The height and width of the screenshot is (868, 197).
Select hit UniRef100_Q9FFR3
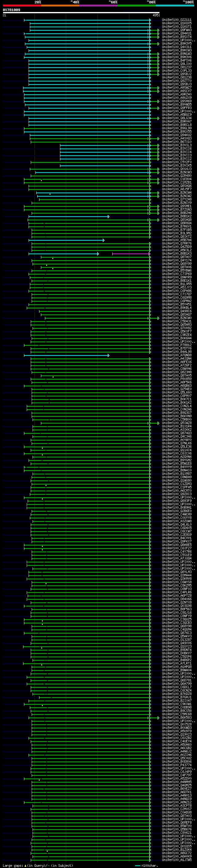pyautogui.click(x=176, y=108)
